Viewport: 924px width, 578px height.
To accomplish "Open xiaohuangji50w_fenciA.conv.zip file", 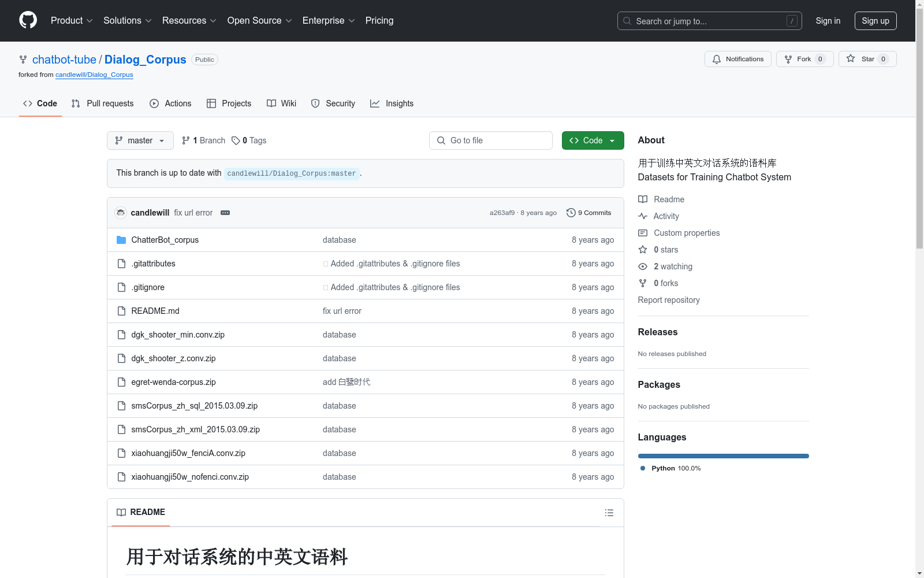I will click(188, 453).
